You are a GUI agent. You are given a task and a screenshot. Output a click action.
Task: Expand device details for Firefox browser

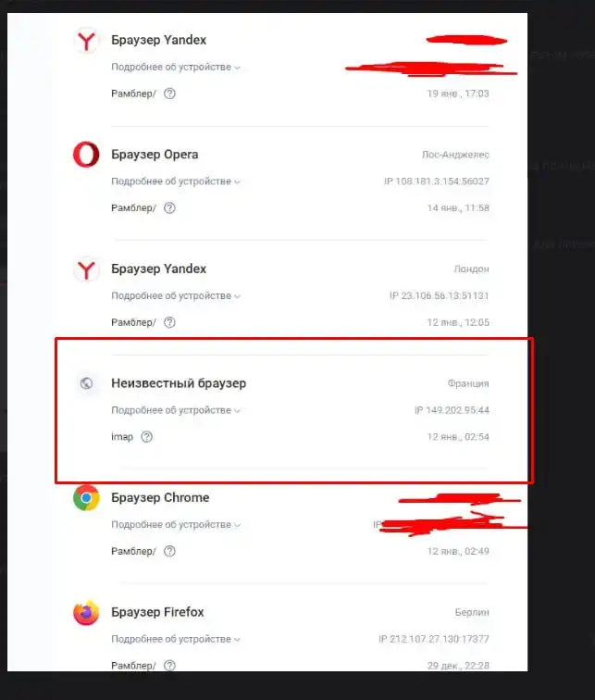[x=176, y=639]
